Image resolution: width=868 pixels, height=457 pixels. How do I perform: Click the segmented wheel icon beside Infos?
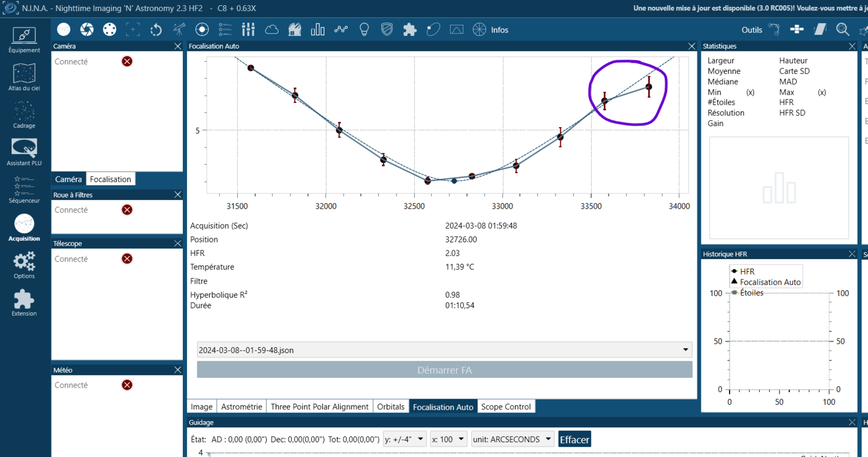(479, 30)
